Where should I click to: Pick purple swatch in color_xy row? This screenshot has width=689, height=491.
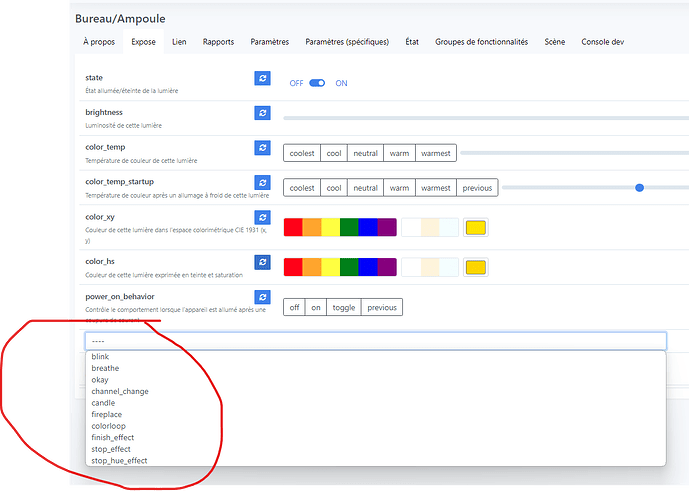point(387,227)
